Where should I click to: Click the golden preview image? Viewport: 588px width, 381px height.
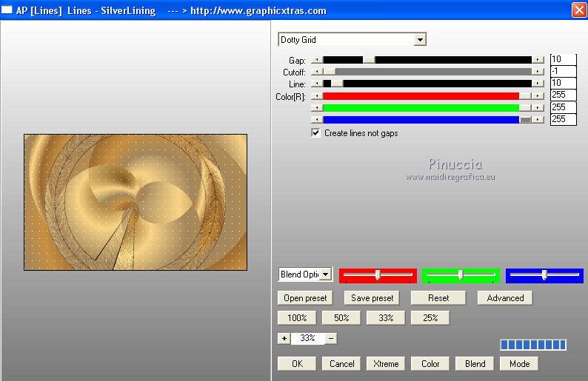pos(136,202)
